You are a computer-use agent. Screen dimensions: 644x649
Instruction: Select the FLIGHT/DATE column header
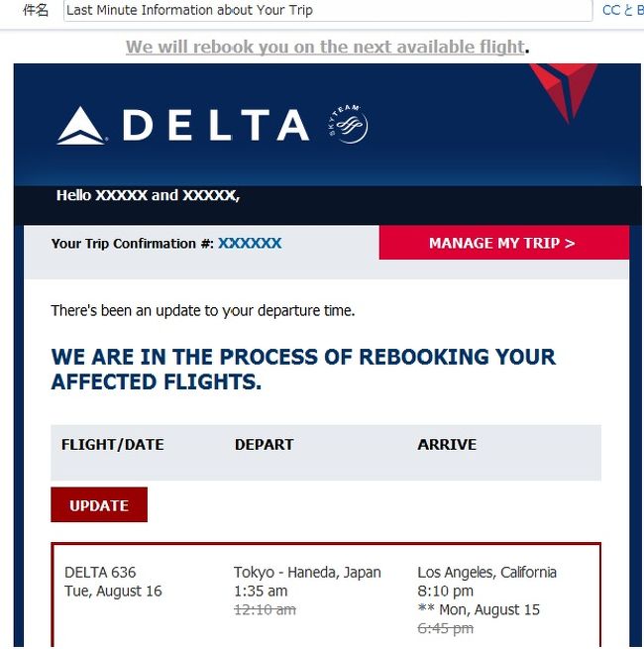pyautogui.click(x=113, y=445)
